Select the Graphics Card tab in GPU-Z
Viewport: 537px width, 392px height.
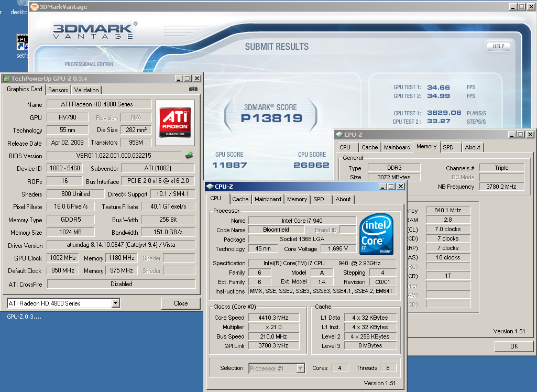pyautogui.click(x=24, y=89)
